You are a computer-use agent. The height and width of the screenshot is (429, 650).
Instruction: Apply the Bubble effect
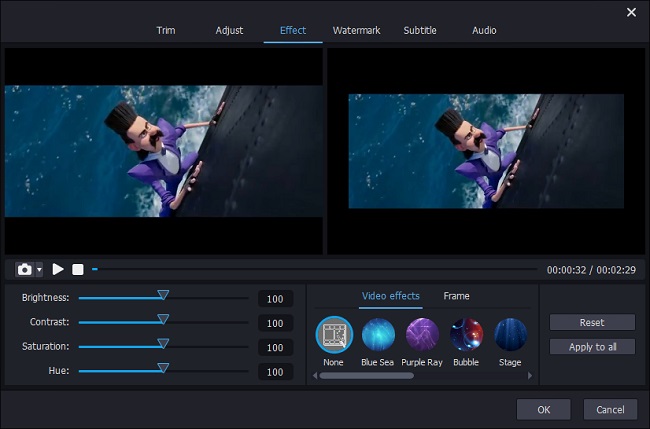point(466,335)
